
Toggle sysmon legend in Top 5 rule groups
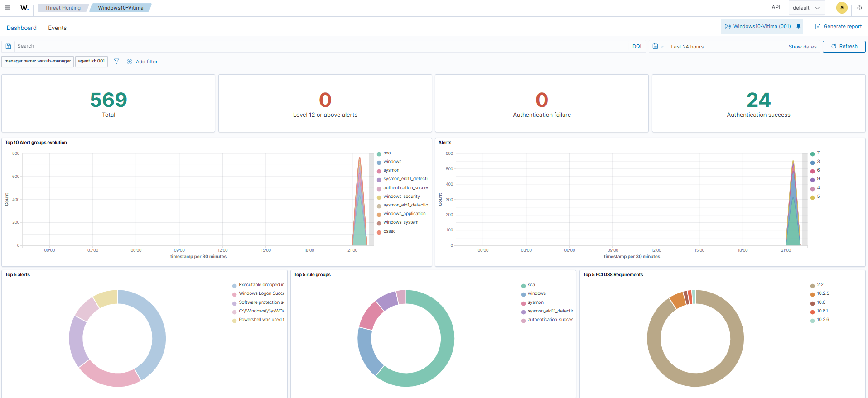(x=533, y=302)
